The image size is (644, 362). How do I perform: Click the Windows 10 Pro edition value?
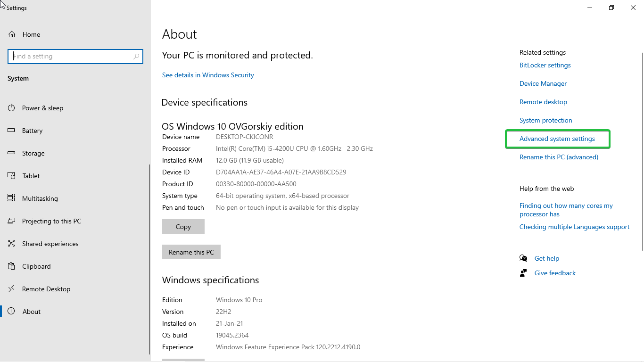click(239, 300)
